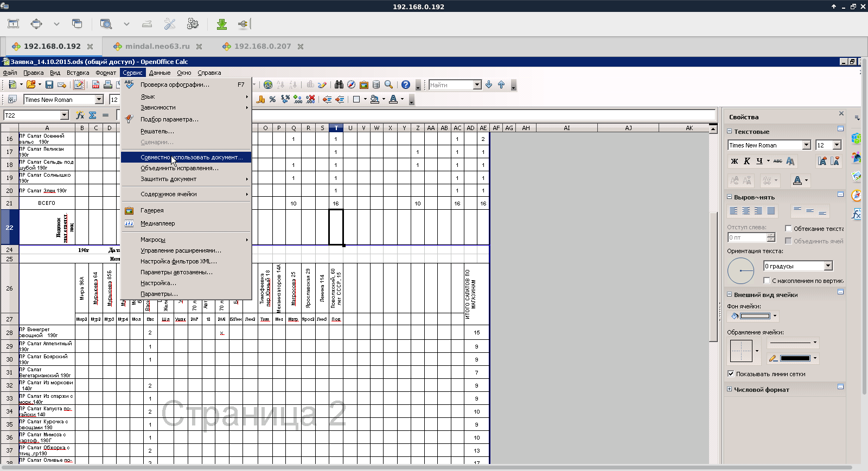
Task: Click the 'Найти' search input field
Action: (450, 85)
